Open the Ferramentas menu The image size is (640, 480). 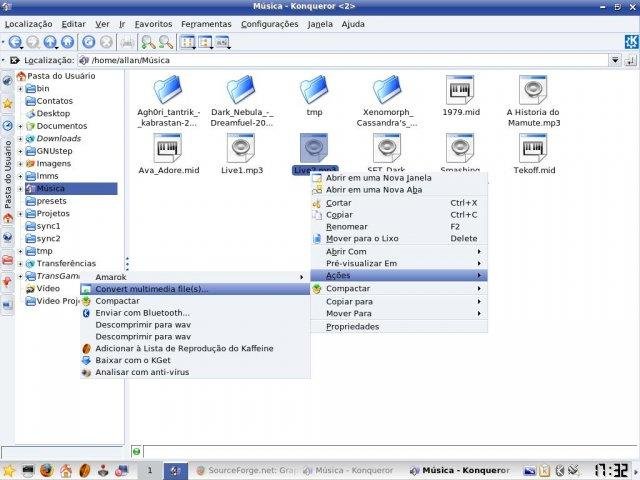pos(206,24)
